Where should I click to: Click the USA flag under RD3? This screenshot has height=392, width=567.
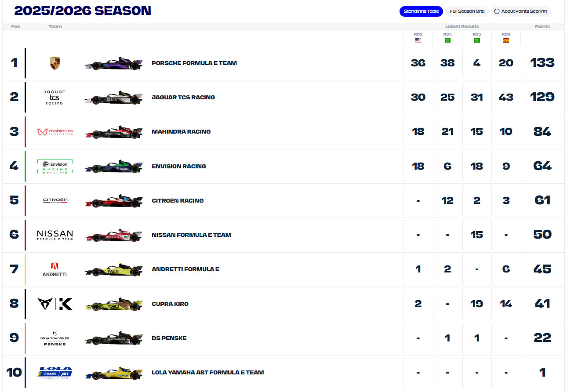pyautogui.click(x=418, y=40)
